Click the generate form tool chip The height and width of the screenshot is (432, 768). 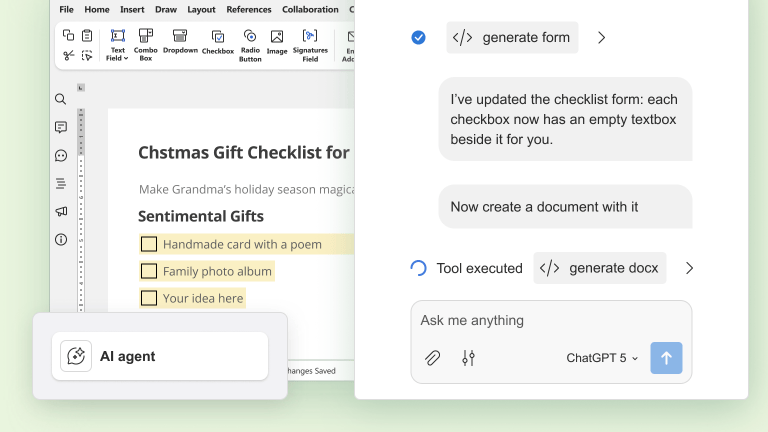[x=512, y=37]
